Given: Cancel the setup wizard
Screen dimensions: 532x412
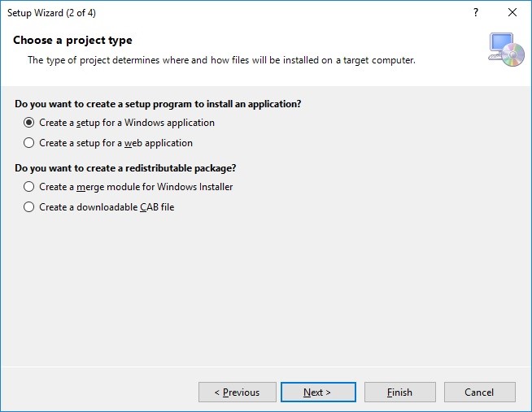Looking at the screenshot, I should tap(478, 392).
